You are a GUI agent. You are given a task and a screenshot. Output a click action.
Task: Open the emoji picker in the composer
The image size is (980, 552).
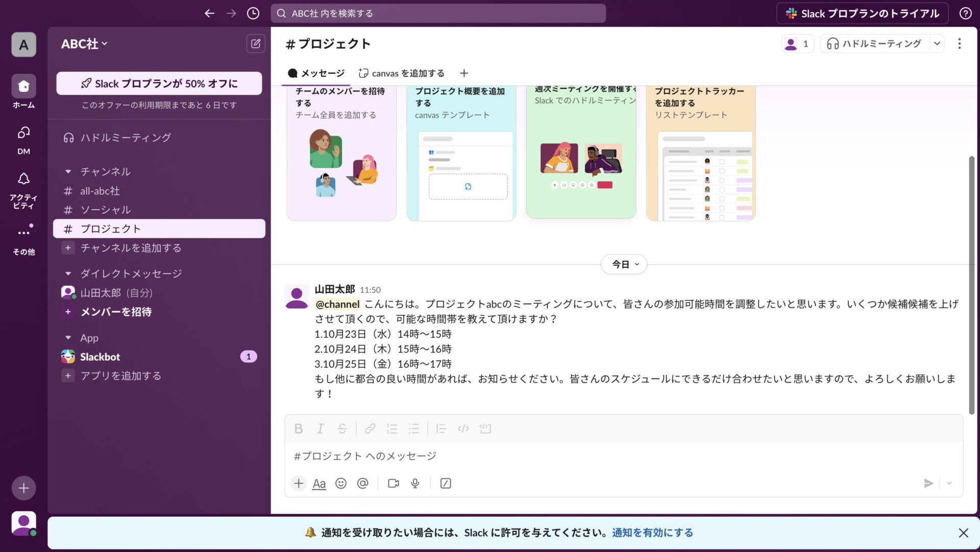(x=341, y=483)
